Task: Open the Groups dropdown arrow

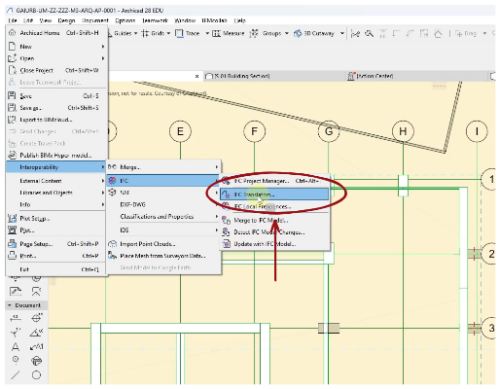Action: [x=287, y=33]
